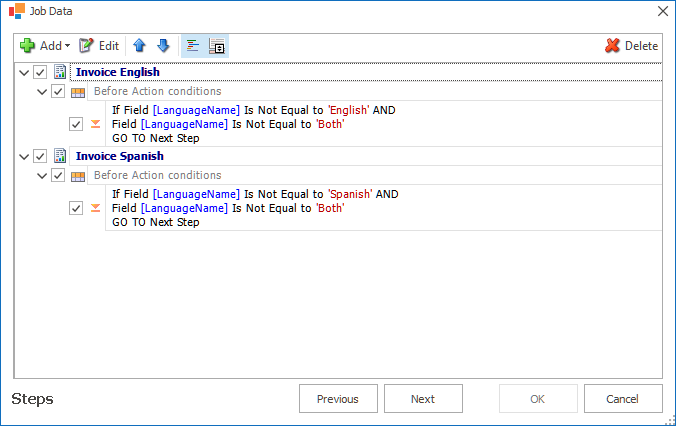
Task: Collapse the Invoice English tree node
Action: 24,72
